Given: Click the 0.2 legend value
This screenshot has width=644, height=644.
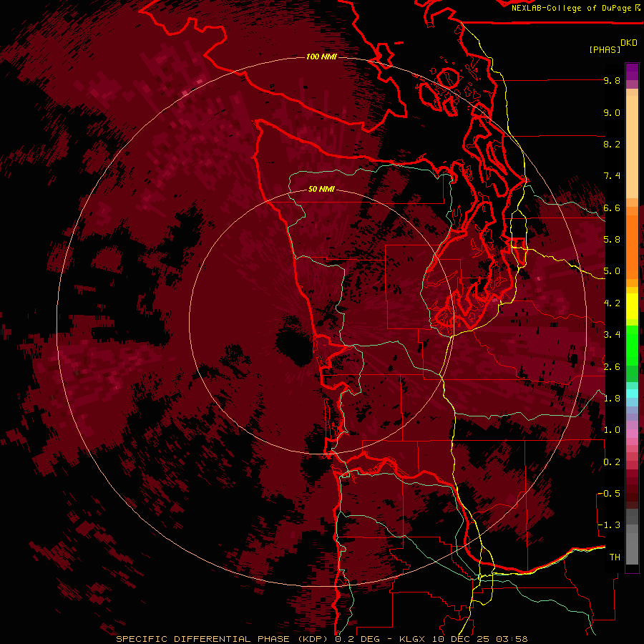Looking at the screenshot, I should point(612,462).
